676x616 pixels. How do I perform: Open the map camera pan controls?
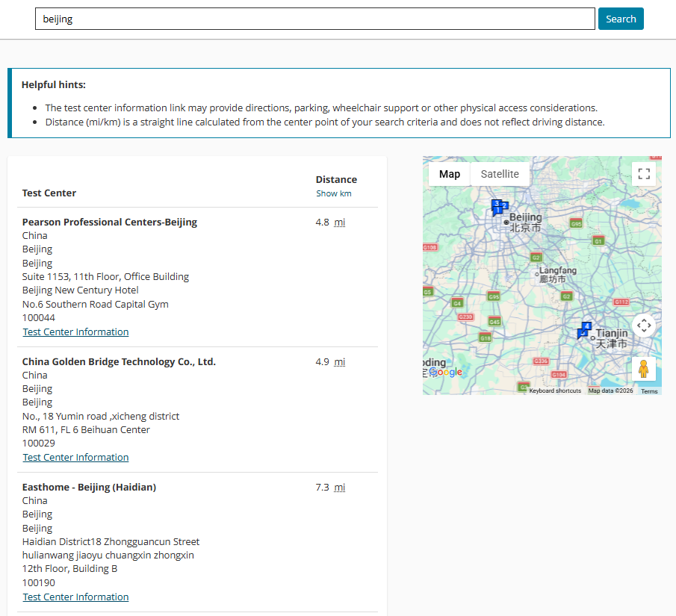[644, 325]
